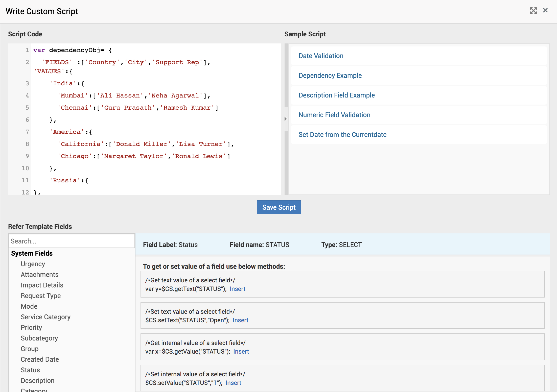
Task: Select Urgency in the System Fields list
Action: coord(33,264)
